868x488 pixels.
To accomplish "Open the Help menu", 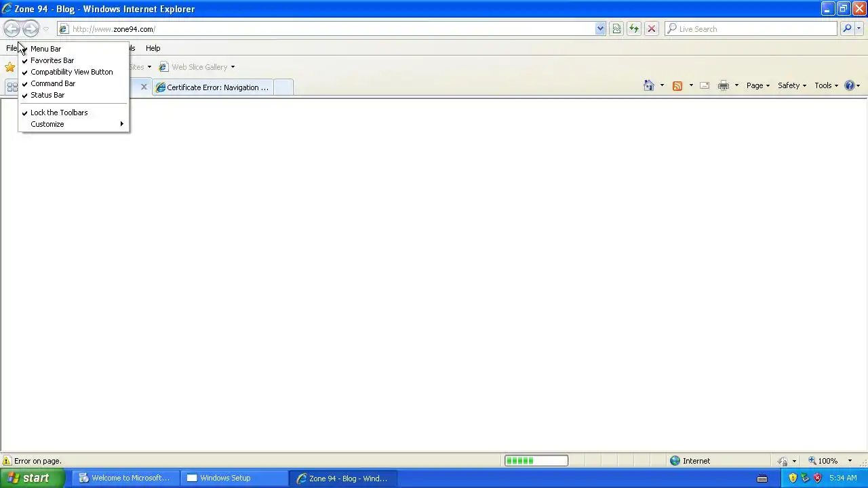I will tap(153, 48).
